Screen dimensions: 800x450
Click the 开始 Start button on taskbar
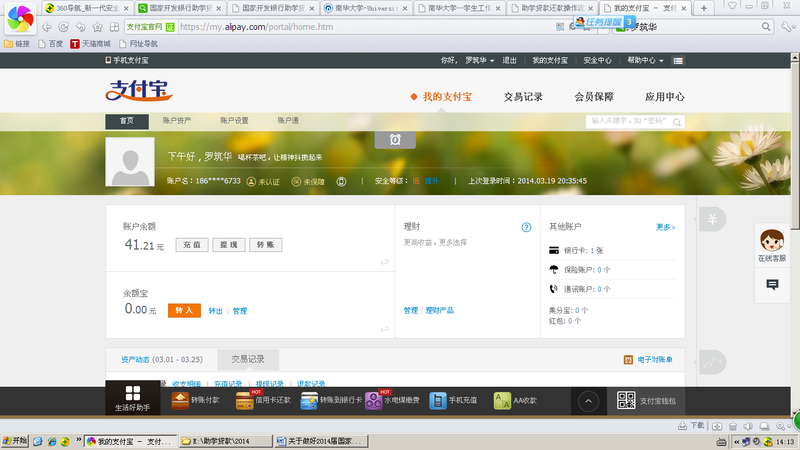click(x=15, y=441)
